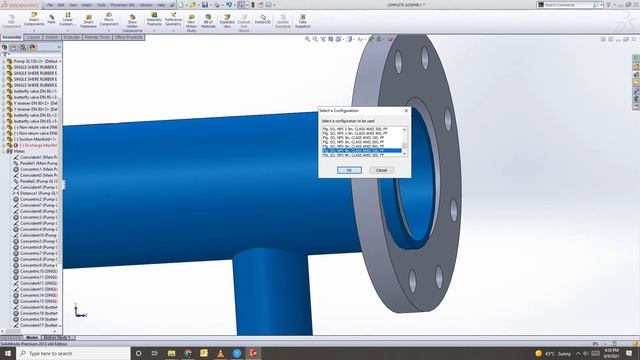Open dropdown arrow under Move Component
Viewport: 640px width, 360px height.
(109, 30)
